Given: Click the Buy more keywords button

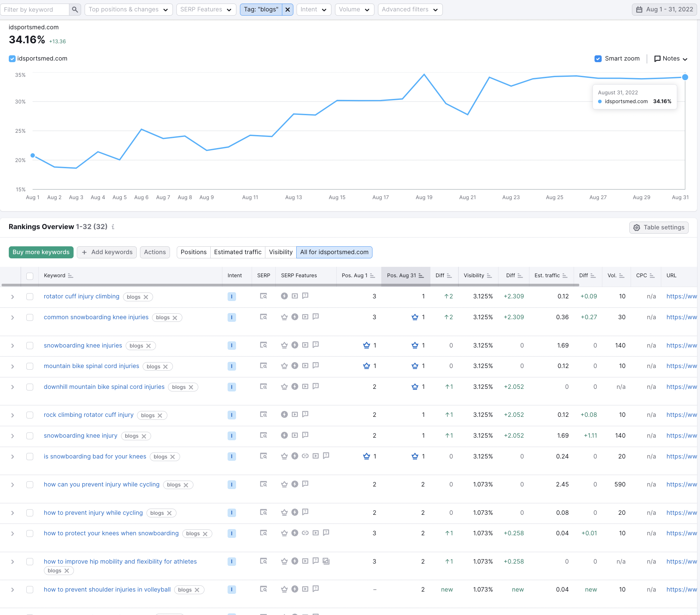Looking at the screenshot, I should (41, 252).
